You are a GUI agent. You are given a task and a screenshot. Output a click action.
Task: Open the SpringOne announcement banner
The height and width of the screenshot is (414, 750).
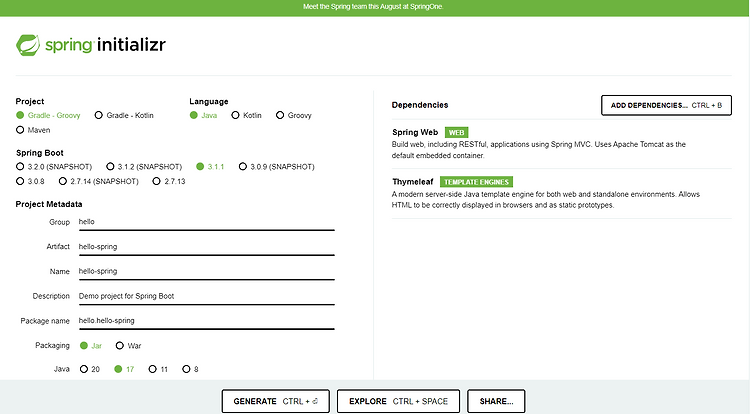click(373, 7)
